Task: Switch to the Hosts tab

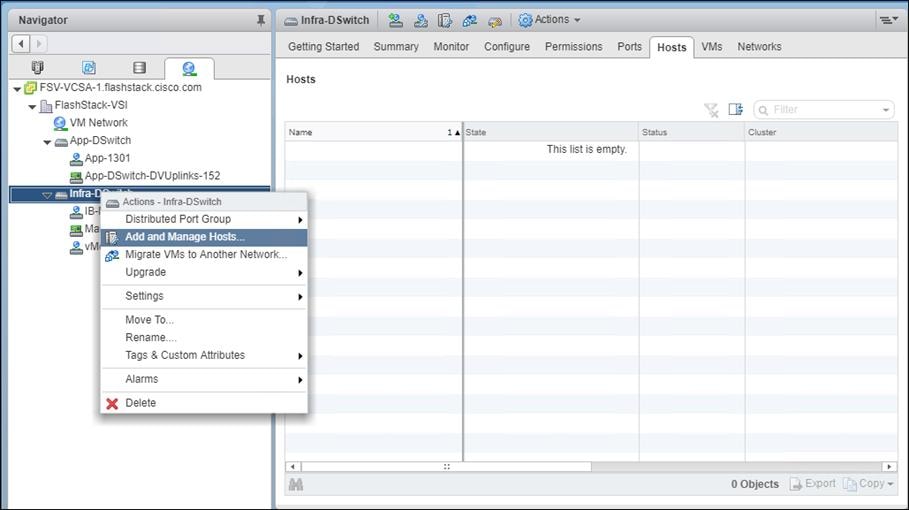Action: (671, 47)
